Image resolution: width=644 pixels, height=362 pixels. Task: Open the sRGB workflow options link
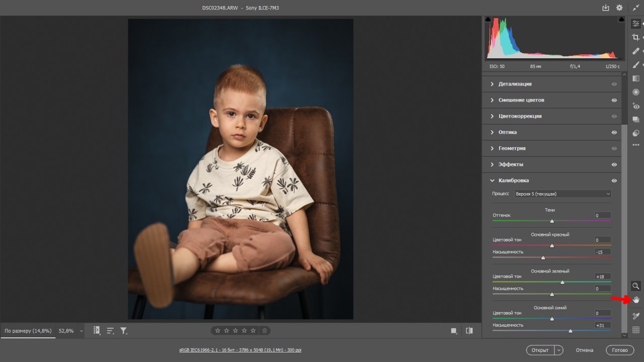tap(240, 350)
